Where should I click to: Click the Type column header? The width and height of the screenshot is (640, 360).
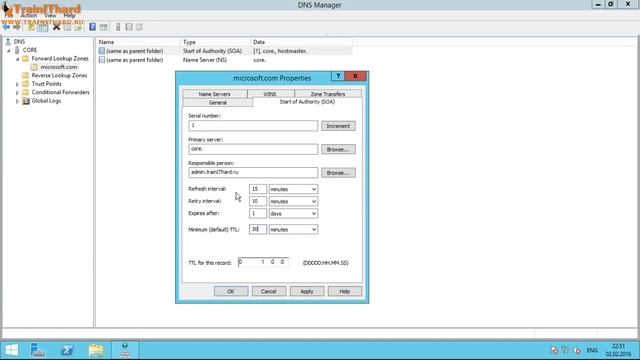215,42
